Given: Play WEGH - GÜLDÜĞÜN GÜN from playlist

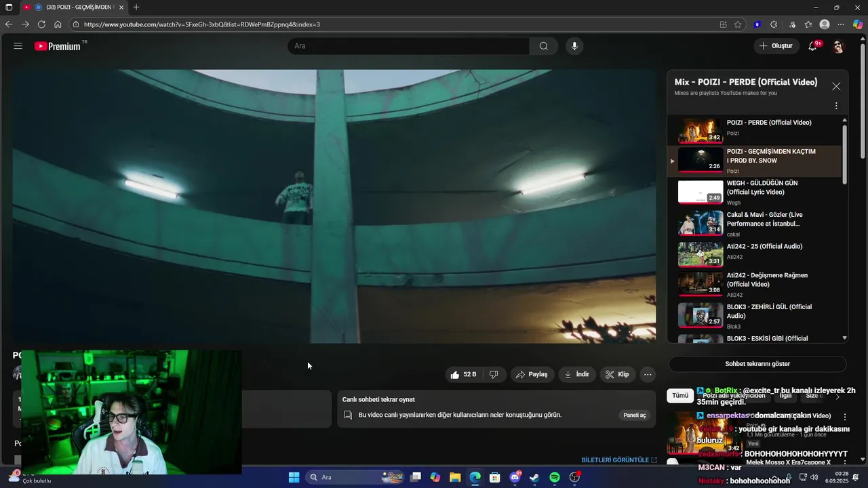Looking at the screenshot, I should click(x=755, y=192).
